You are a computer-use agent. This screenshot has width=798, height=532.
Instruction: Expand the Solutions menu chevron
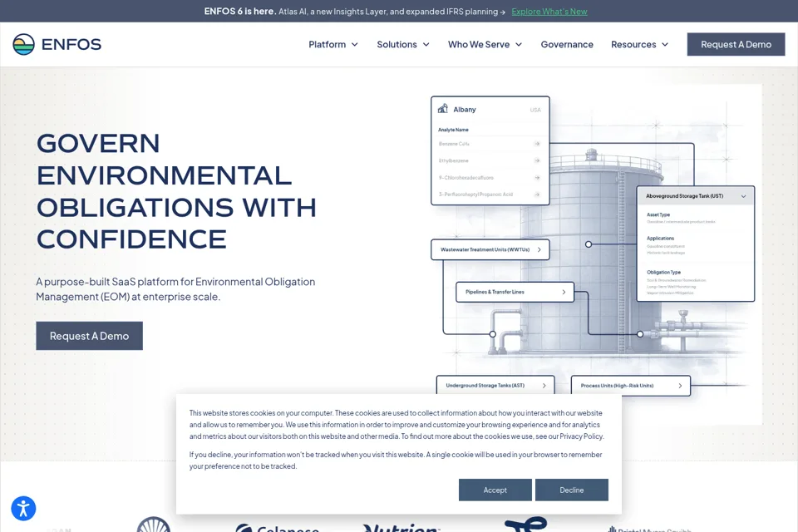(x=426, y=44)
